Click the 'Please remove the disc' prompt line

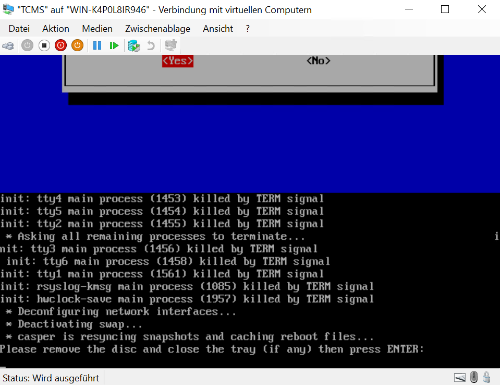(212, 349)
